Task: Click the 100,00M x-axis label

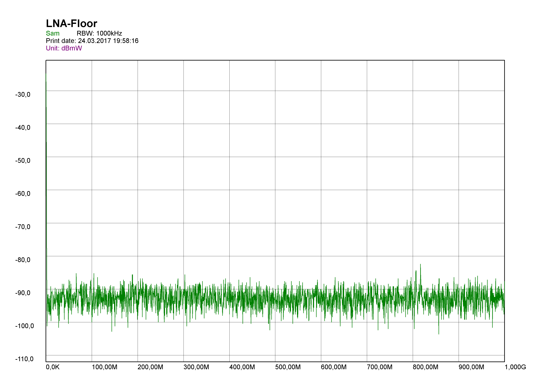Action: point(104,367)
